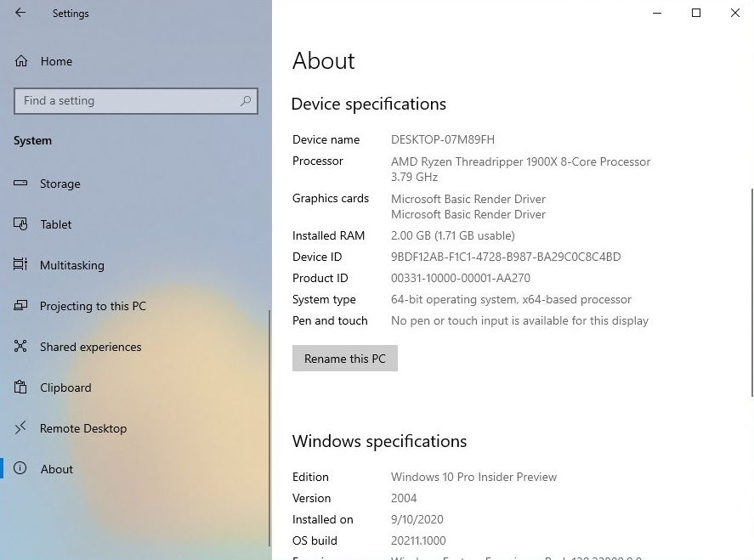
Task: Minimize the Settings window
Action: 657,13
